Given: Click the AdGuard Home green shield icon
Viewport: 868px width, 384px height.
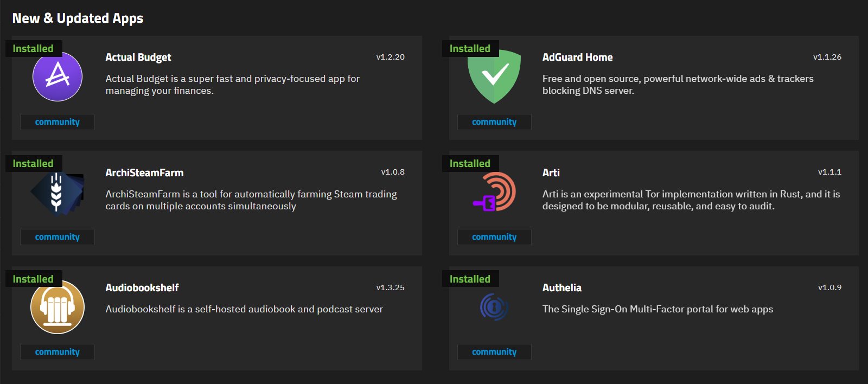Looking at the screenshot, I should coord(494,76).
